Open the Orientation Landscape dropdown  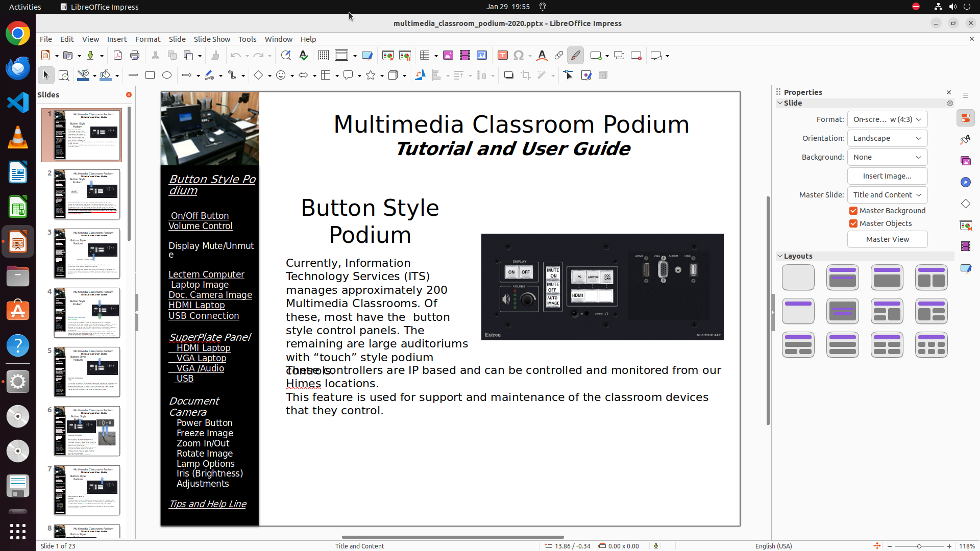887,138
